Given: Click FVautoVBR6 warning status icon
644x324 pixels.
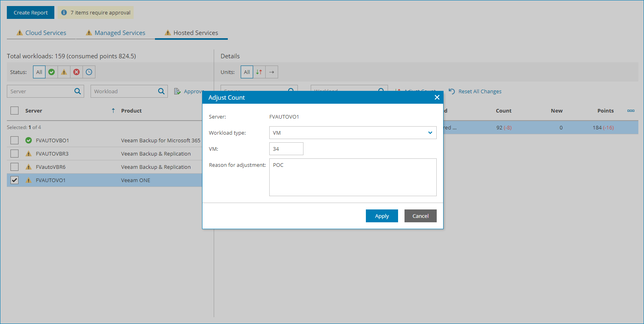Looking at the screenshot, I should pyautogui.click(x=29, y=167).
